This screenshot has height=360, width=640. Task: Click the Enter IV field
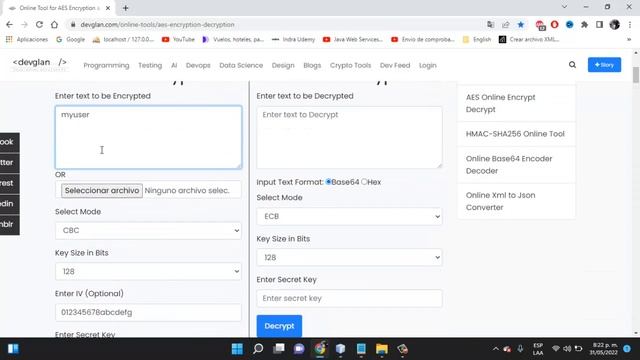pyautogui.click(x=148, y=312)
